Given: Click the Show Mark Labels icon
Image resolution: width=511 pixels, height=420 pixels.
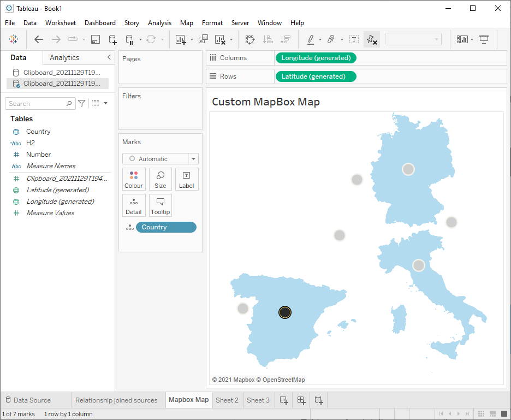Looking at the screenshot, I should (354, 39).
